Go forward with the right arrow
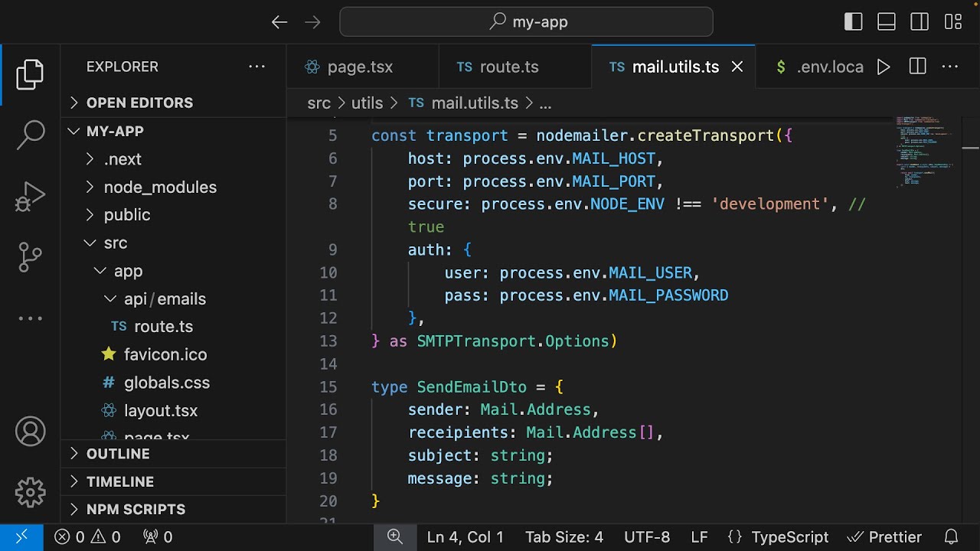 (x=312, y=22)
